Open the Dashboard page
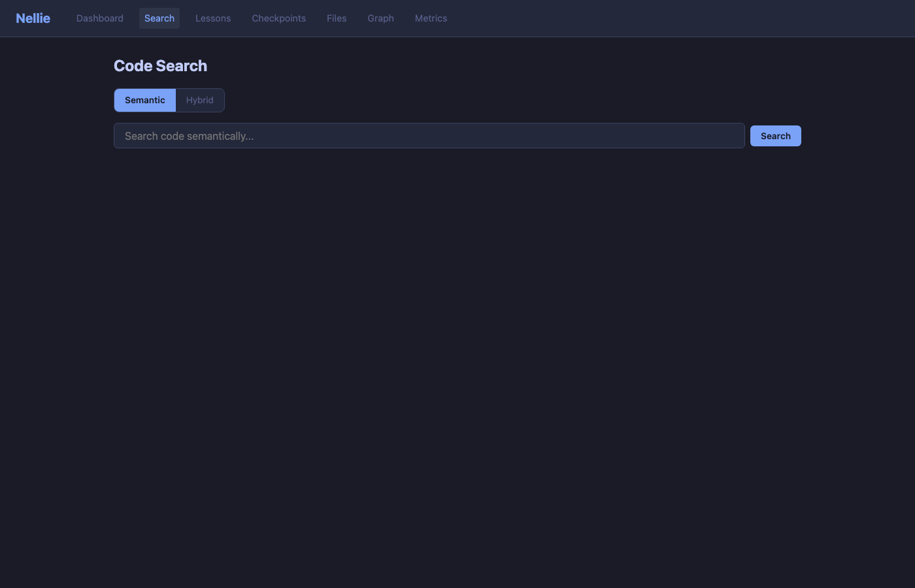Screen dimensions: 915x588 pos(99,18)
